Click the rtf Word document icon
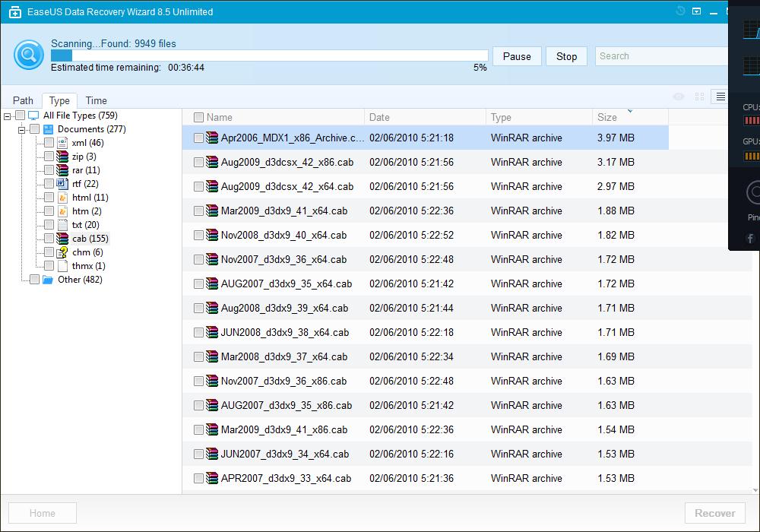 pos(62,184)
